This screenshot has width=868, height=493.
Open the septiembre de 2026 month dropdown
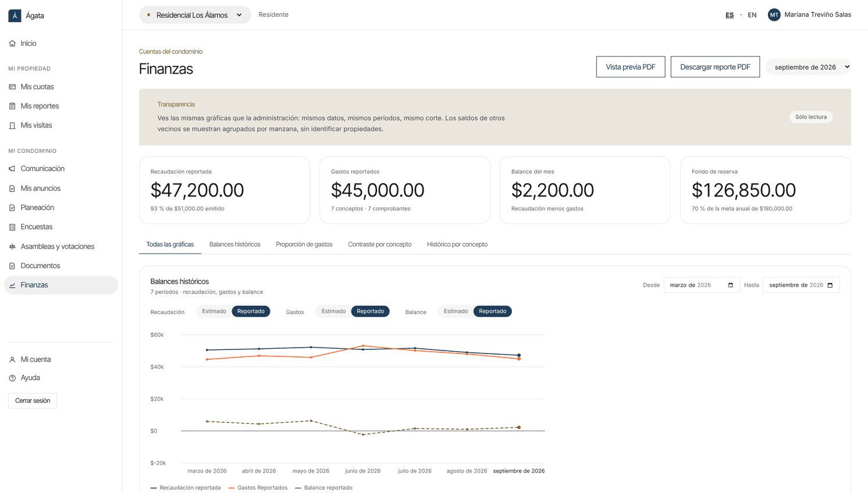[808, 67]
